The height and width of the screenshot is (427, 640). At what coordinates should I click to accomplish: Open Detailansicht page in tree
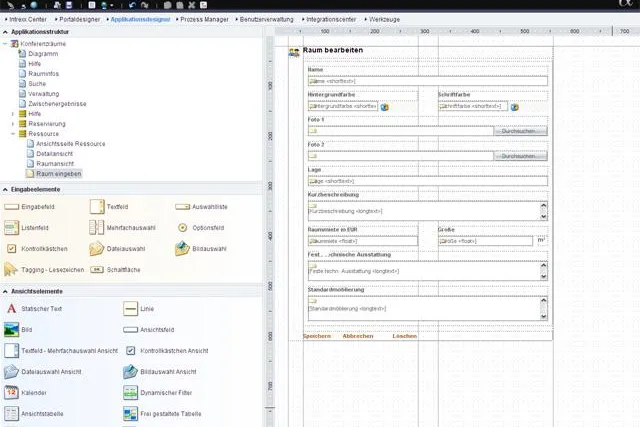[x=50, y=154]
